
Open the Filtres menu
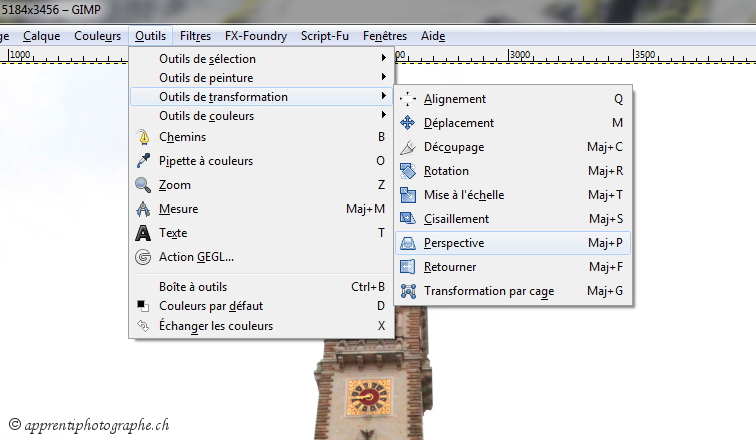pos(195,36)
